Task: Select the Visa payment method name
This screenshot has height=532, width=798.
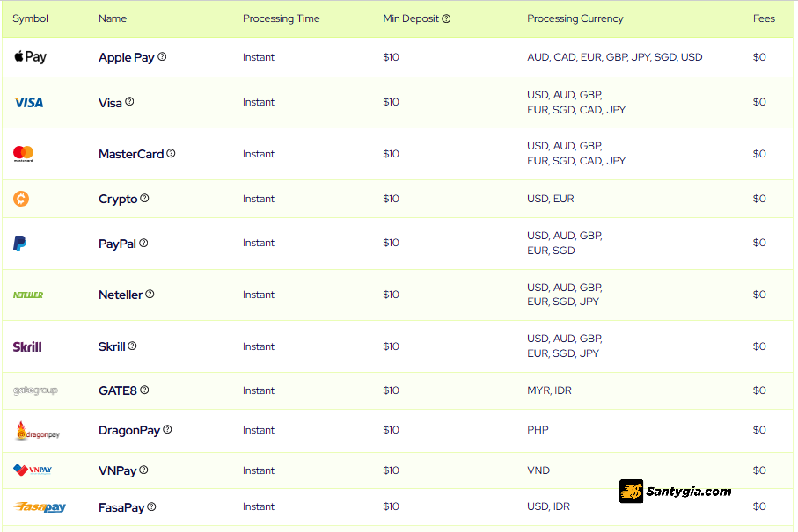Action: click(111, 103)
